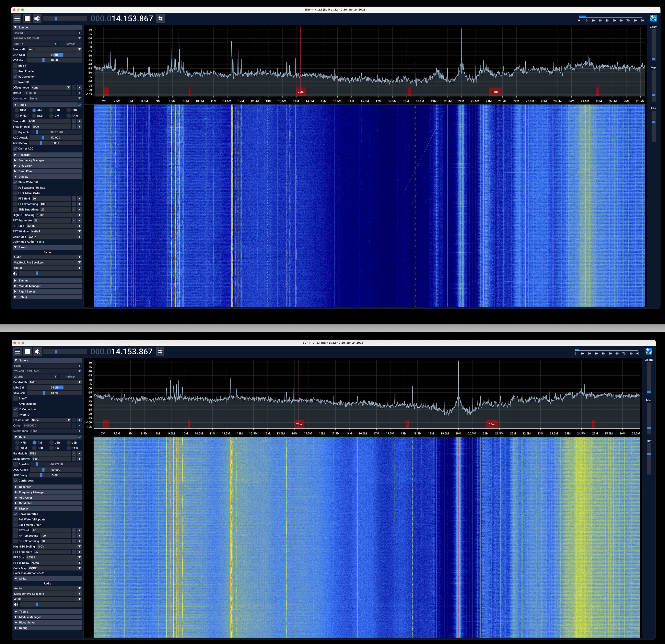Click tuning mode swap icon in bottom window
665x644 pixels.
pos(160,352)
